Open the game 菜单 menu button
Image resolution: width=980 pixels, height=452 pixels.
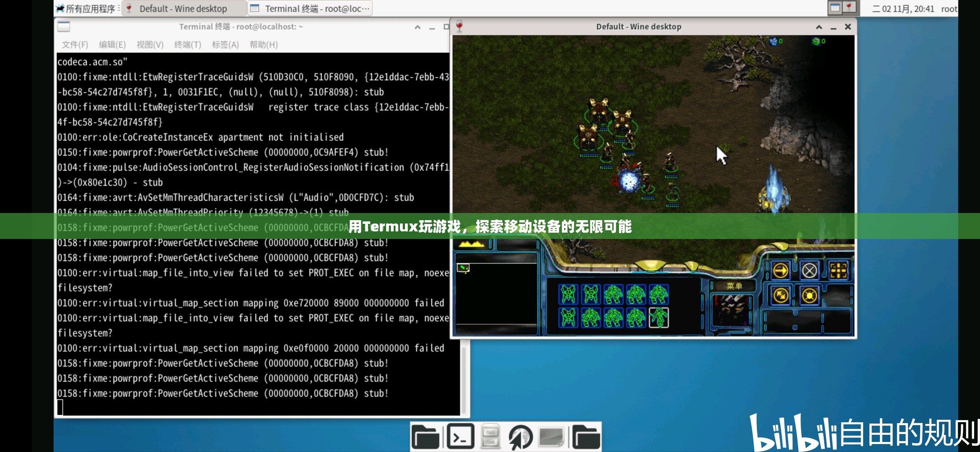734,286
